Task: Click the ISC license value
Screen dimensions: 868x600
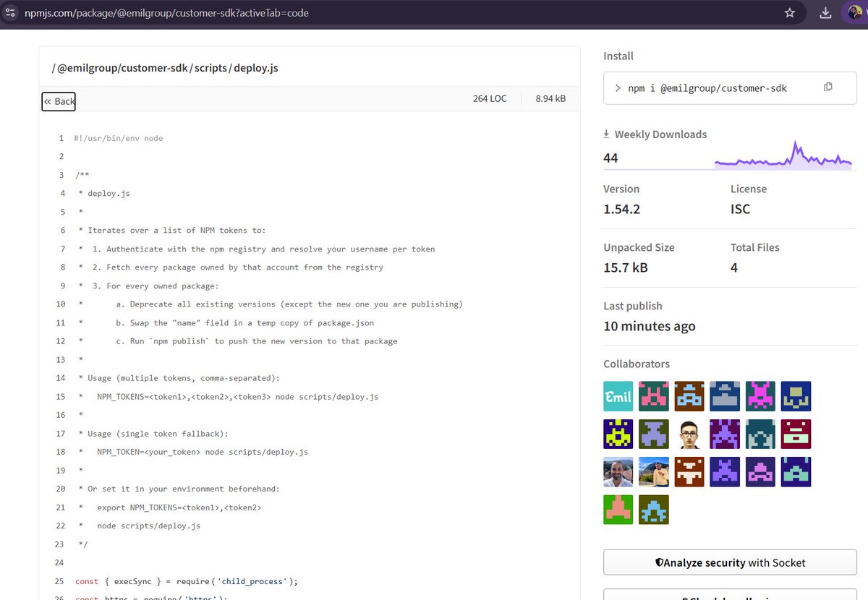Action: pos(741,209)
